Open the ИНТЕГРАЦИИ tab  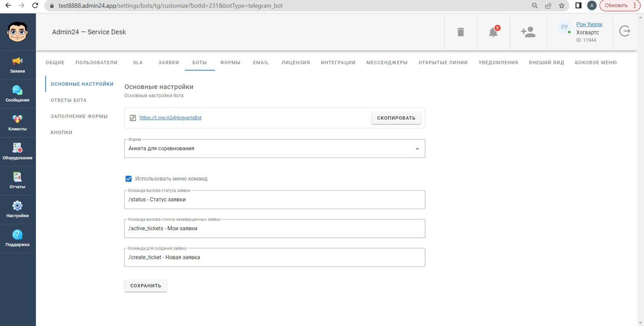[x=338, y=63]
